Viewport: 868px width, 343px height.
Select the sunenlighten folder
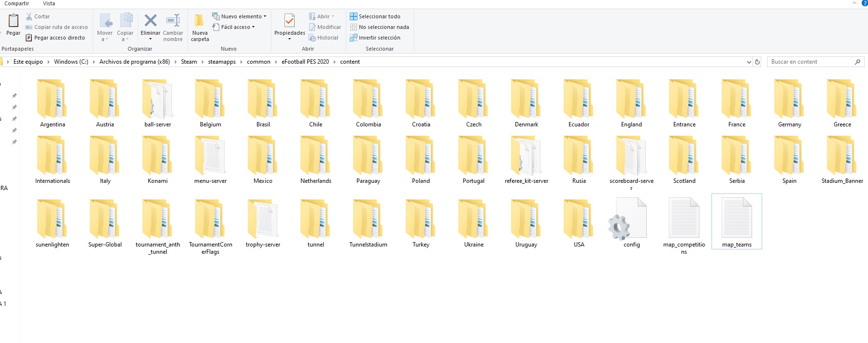pyautogui.click(x=52, y=223)
